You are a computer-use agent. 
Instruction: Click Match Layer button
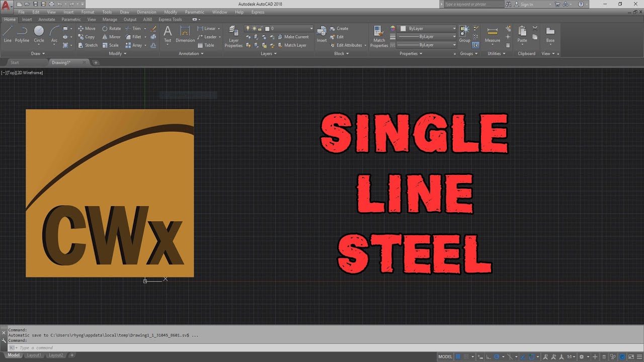(292, 45)
